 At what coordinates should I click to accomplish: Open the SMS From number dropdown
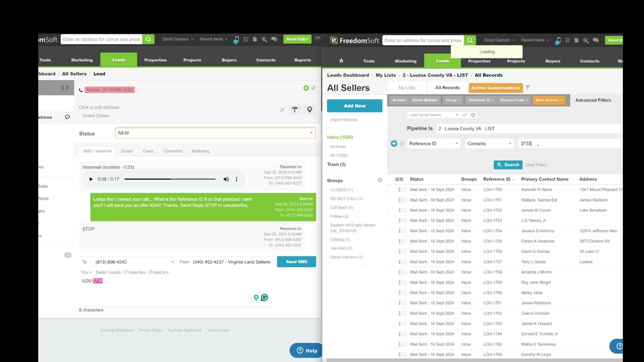(232, 262)
